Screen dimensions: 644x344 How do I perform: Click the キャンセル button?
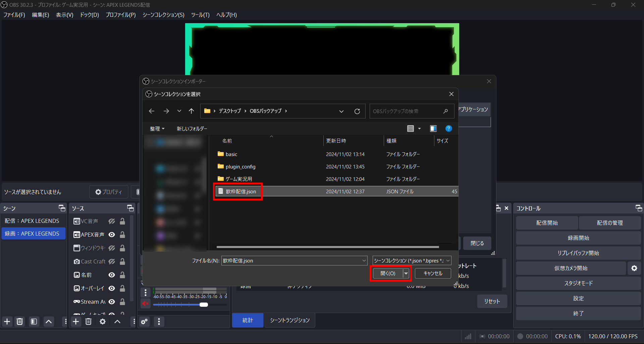[433, 274]
